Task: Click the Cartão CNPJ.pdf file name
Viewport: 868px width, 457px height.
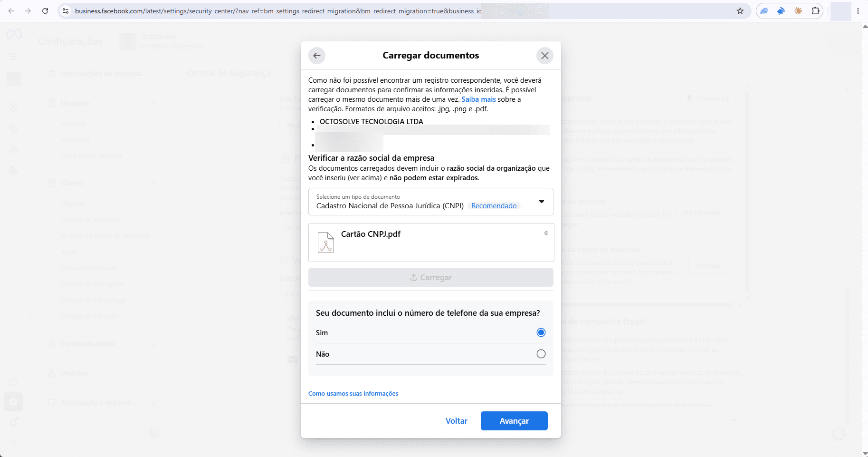Action: [x=371, y=234]
